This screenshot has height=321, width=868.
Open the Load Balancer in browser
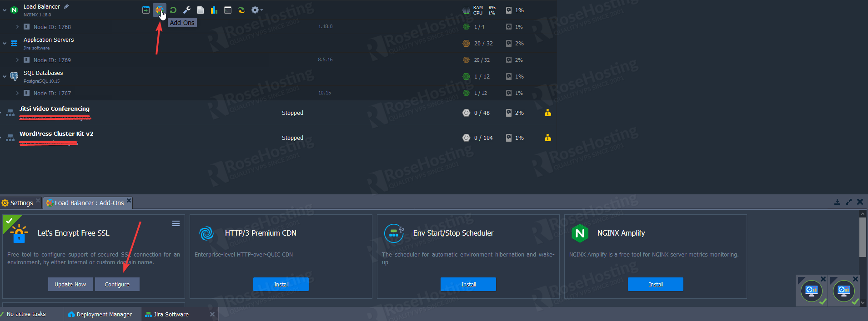click(146, 10)
